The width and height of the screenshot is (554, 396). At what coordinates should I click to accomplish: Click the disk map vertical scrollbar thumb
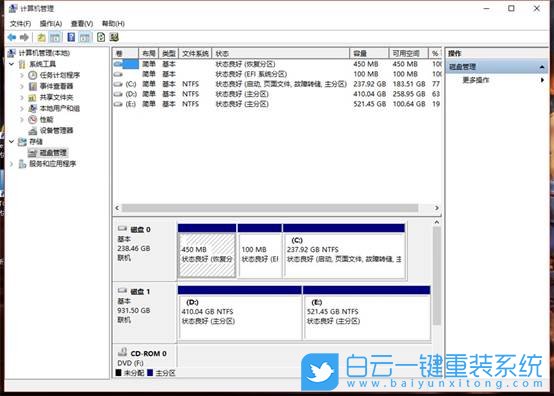click(437, 276)
